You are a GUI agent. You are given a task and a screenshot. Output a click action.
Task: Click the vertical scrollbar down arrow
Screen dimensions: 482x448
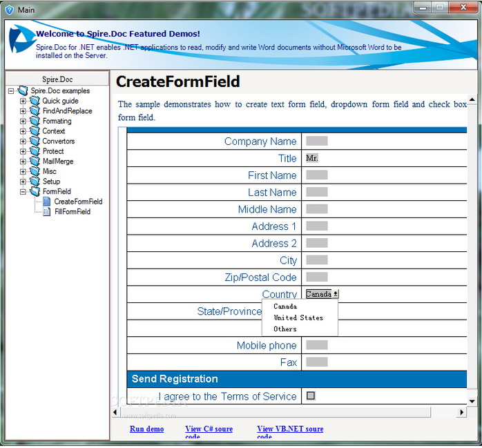pos(472,401)
